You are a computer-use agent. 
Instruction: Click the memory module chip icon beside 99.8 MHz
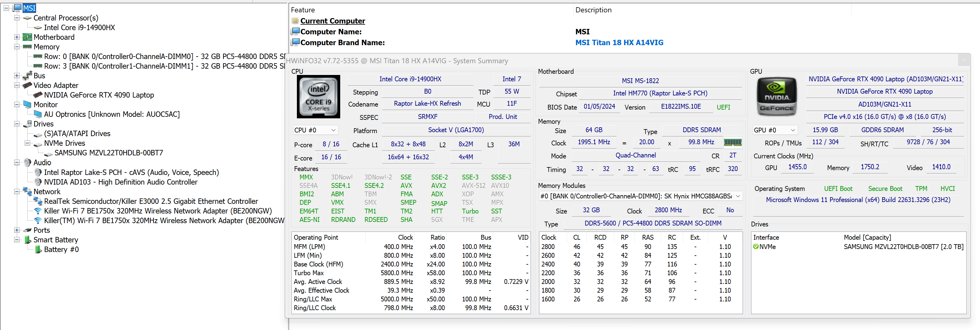[732, 142]
